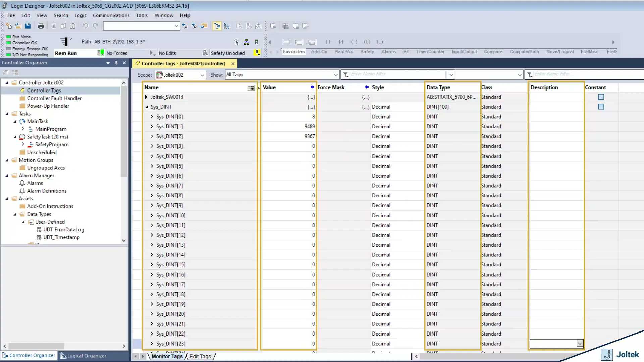Click the Find All folder icon
Image resolution: width=644 pixels, height=362 pixels.
tap(204, 26)
